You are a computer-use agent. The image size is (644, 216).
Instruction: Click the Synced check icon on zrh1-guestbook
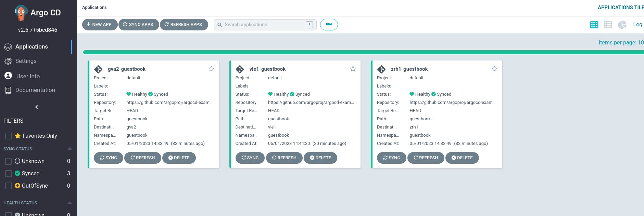point(433,94)
